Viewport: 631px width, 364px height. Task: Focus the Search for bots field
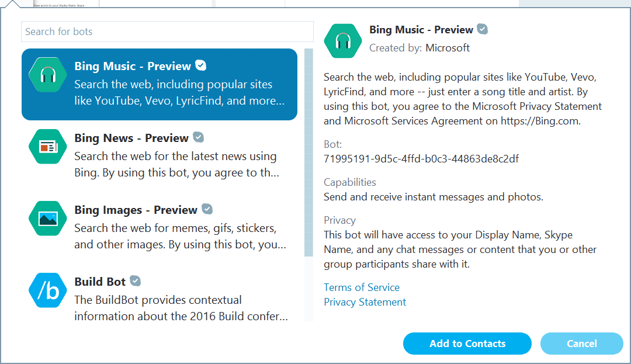pos(167,32)
